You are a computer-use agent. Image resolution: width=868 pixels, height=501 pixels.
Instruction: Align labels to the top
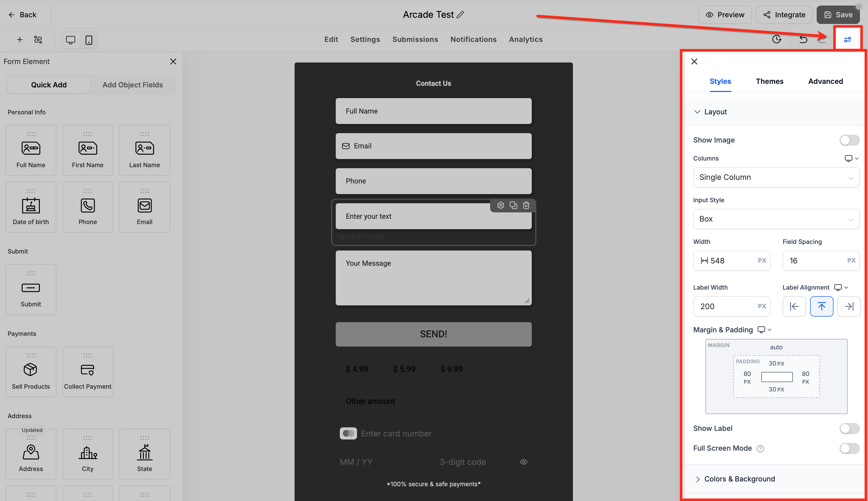(822, 306)
